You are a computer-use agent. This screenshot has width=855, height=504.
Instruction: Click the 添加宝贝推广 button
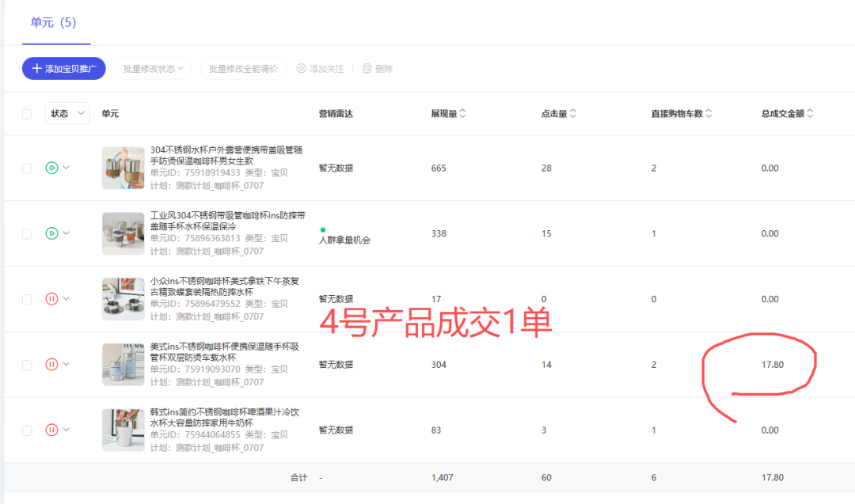coord(63,69)
